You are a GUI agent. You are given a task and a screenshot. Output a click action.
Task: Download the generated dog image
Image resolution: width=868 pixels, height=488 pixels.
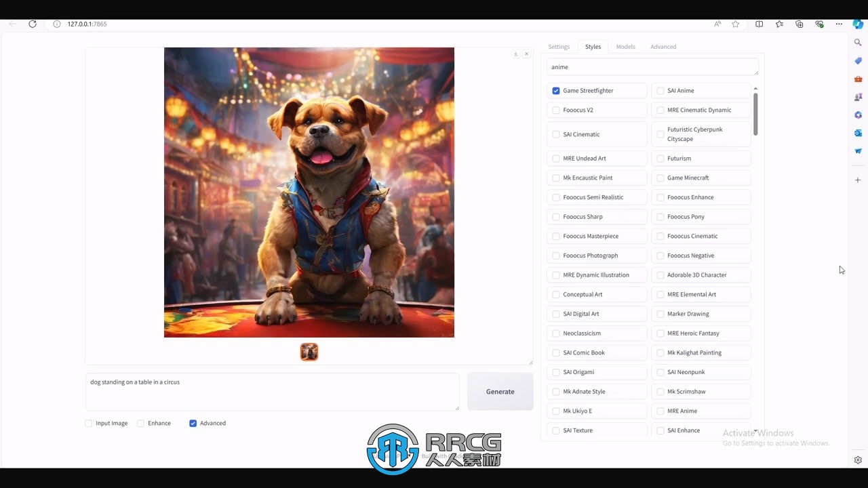[515, 54]
